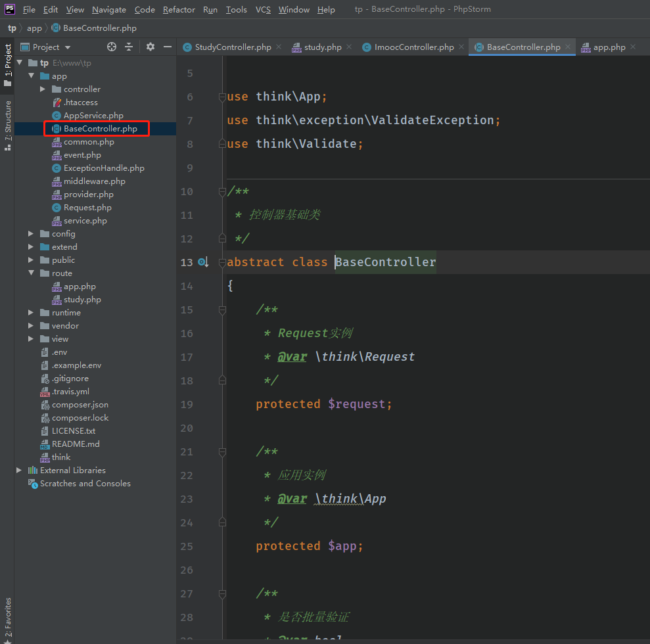
Task: Select AppService.php in project tree
Action: pyautogui.click(x=93, y=116)
